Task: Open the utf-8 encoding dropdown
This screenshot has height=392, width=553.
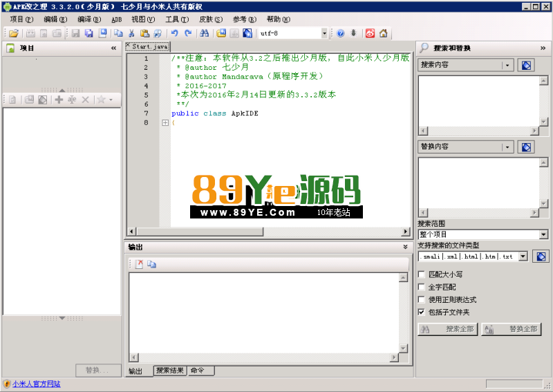Action: [324, 33]
